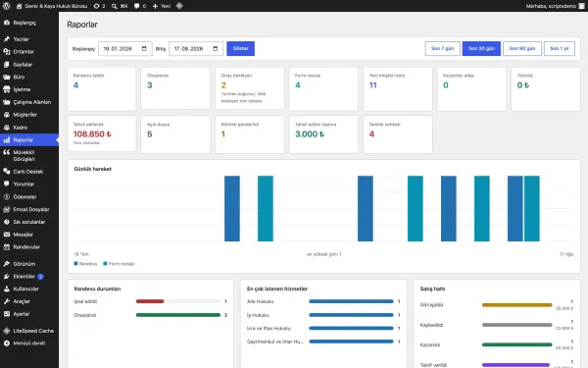This screenshot has height=368, width=588.
Task: Open the start date calendar picker
Action: tap(144, 48)
